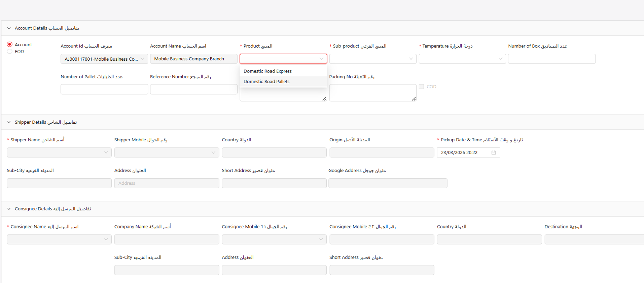Choose Domestic Road Pallets option

pyautogui.click(x=283, y=82)
